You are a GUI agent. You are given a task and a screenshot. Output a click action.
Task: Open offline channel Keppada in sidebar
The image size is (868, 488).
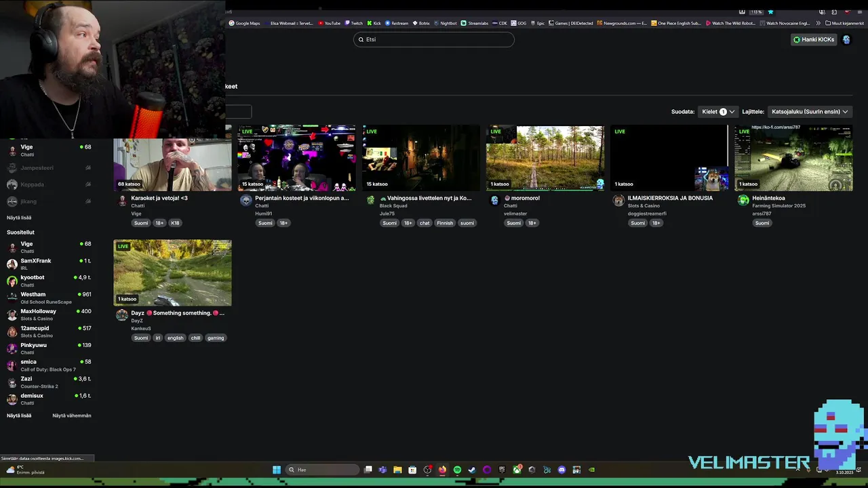(x=49, y=184)
